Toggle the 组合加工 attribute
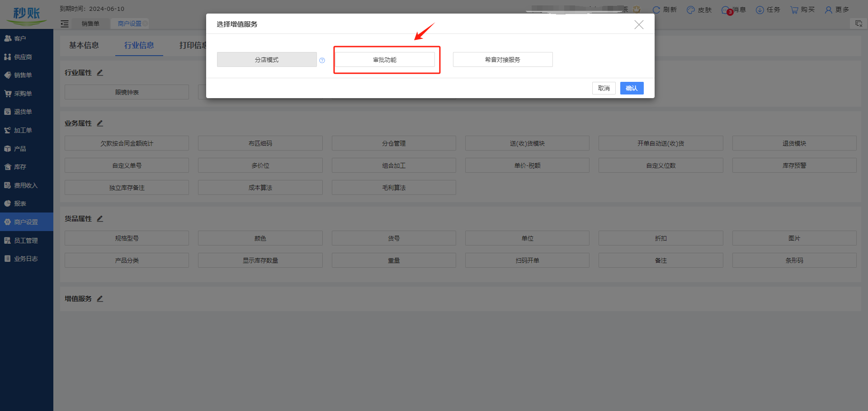This screenshot has height=411, width=868. point(394,165)
